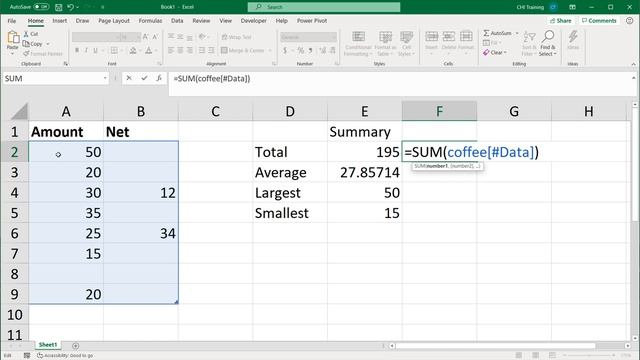Open the Font name combo box
Image resolution: width=640 pixels, height=360 pixels.
96,37
